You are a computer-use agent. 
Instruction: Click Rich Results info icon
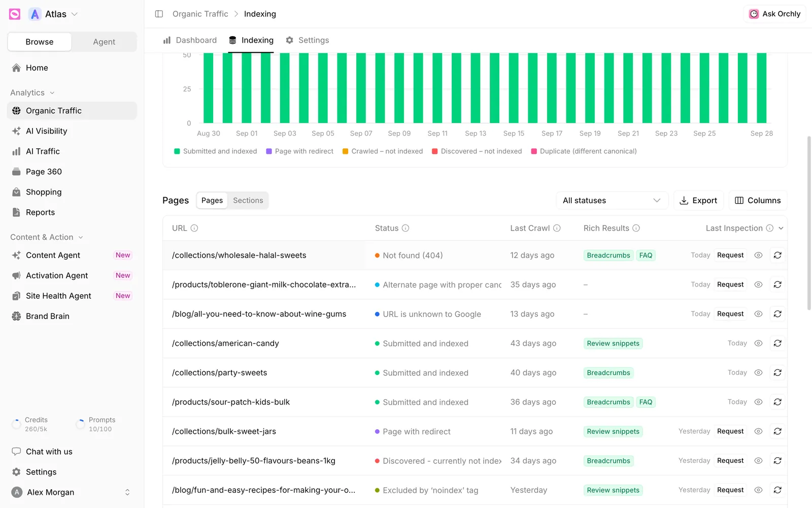[x=636, y=228]
